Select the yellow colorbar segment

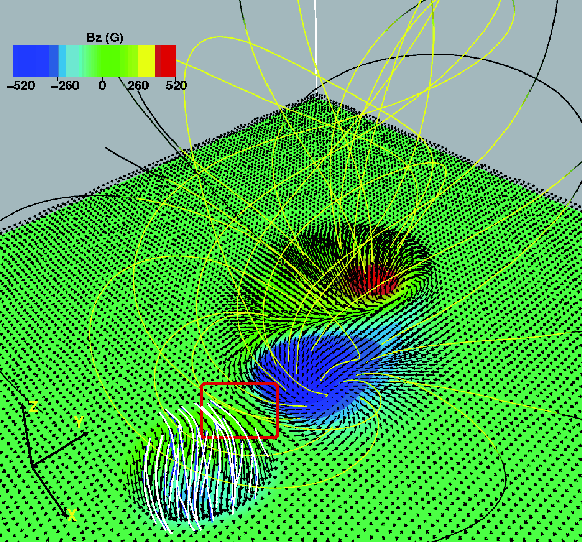point(147,61)
